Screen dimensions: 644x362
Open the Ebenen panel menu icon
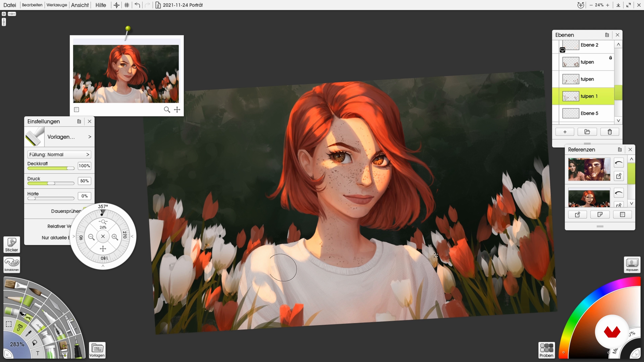607,35
